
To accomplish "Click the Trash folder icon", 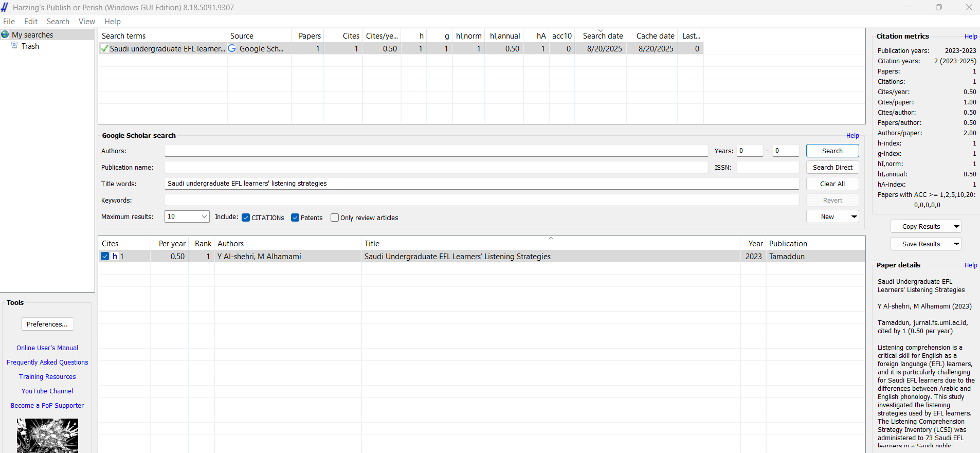I will (x=15, y=46).
